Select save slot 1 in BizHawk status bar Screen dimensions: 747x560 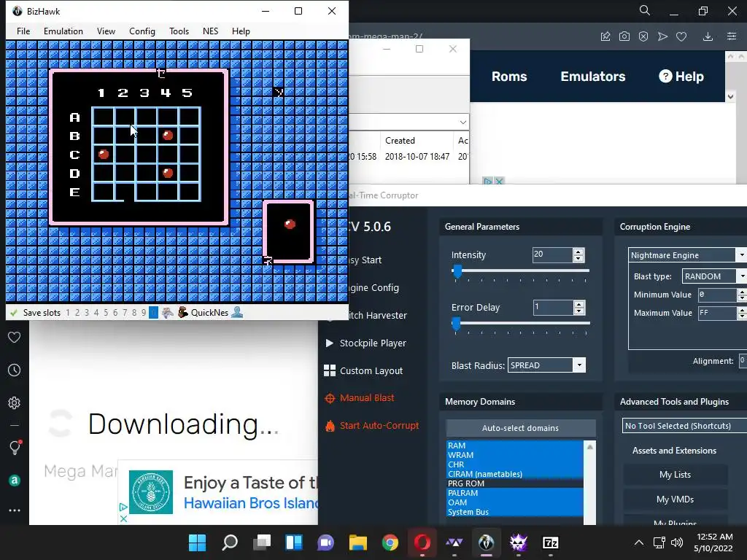point(68,313)
